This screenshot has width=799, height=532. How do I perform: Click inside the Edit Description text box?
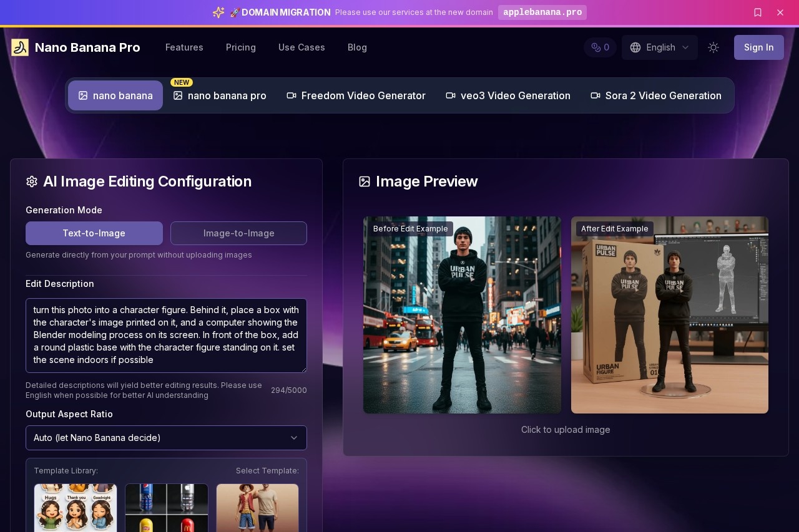point(166,336)
